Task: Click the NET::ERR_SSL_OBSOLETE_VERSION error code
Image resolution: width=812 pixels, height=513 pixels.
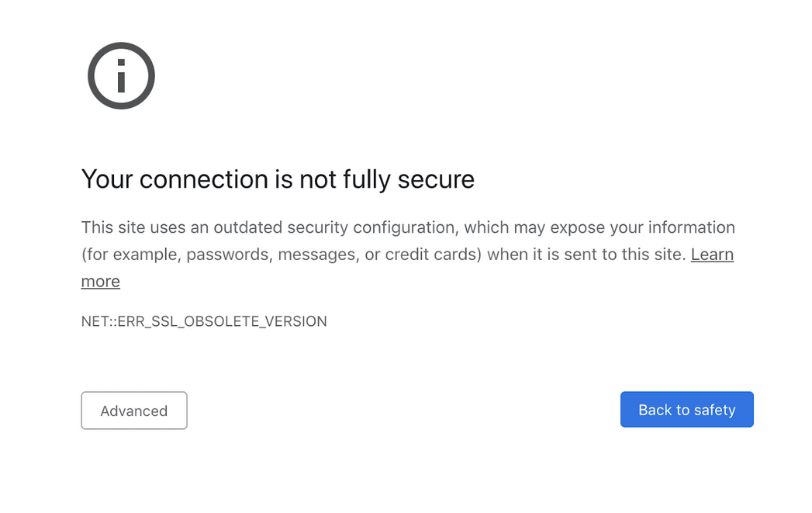Action: [x=204, y=321]
